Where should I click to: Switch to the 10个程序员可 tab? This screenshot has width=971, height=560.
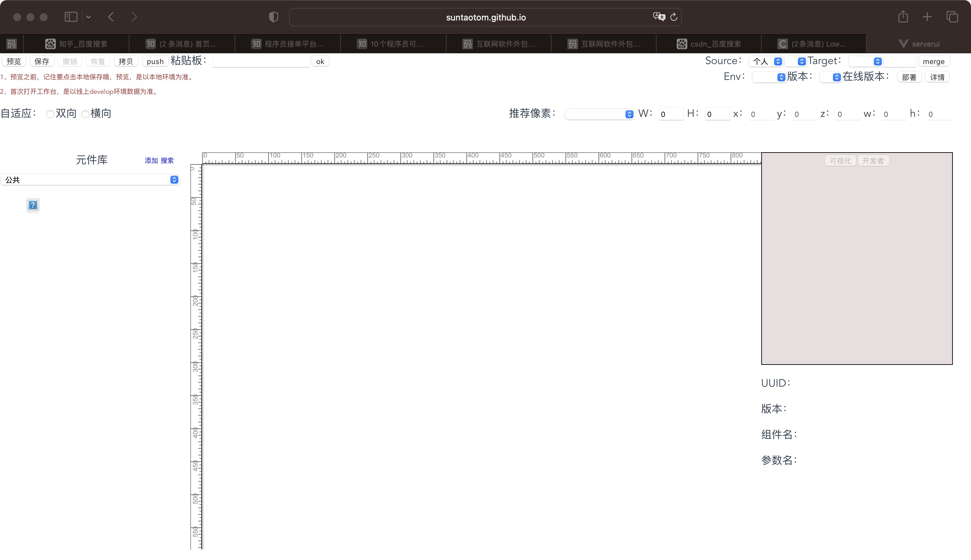(393, 44)
